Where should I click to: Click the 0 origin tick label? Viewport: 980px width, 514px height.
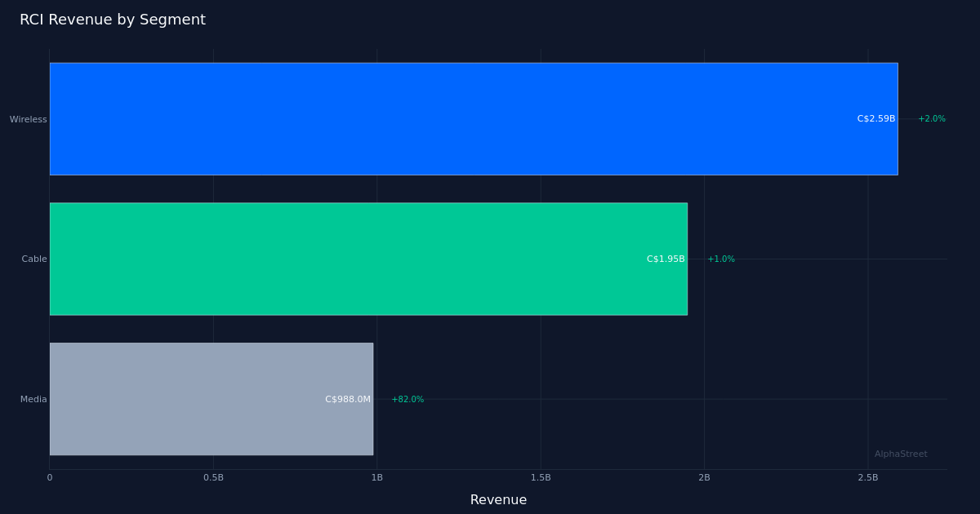50,477
